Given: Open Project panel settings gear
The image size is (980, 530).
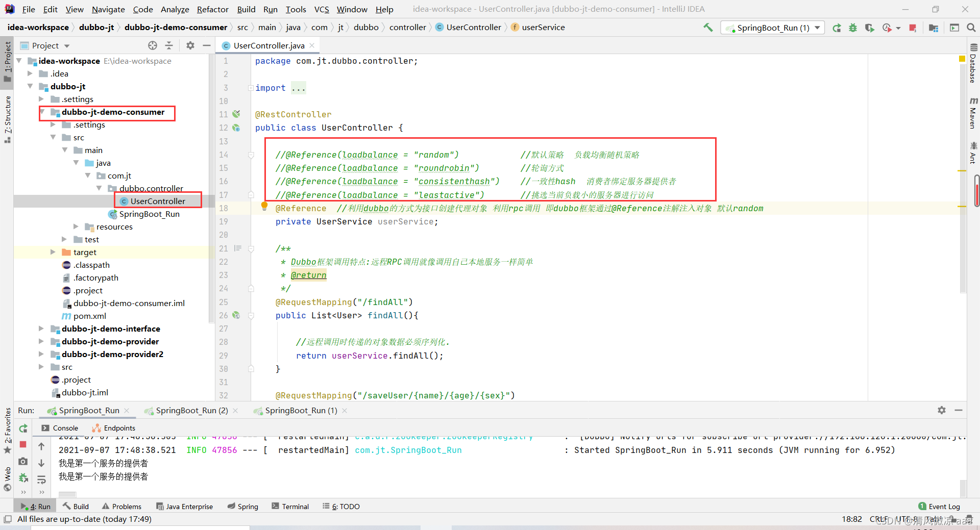Looking at the screenshot, I should point(190,45).
